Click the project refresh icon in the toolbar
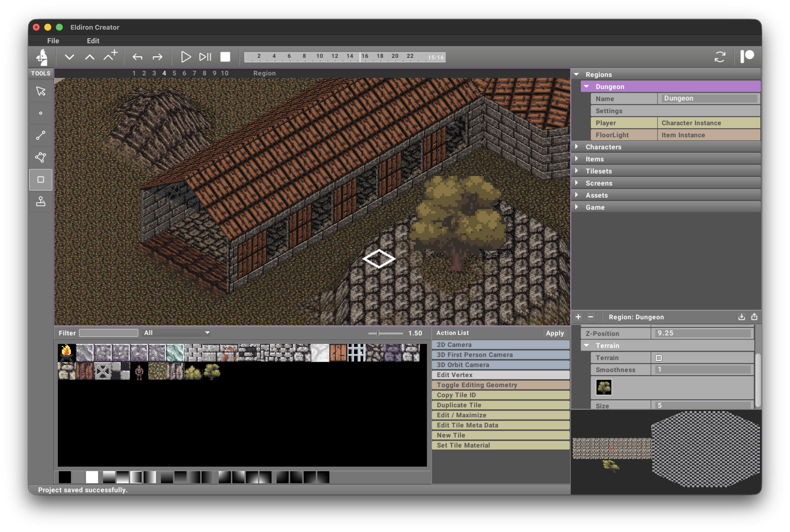 [720, 57]
